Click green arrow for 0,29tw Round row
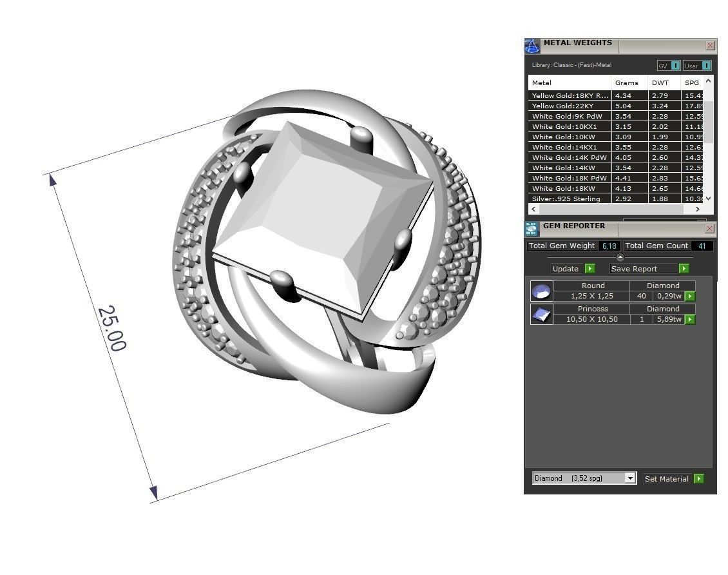Image resolution: width=728 pixels, height=575 pixels. tap(690, 297)
